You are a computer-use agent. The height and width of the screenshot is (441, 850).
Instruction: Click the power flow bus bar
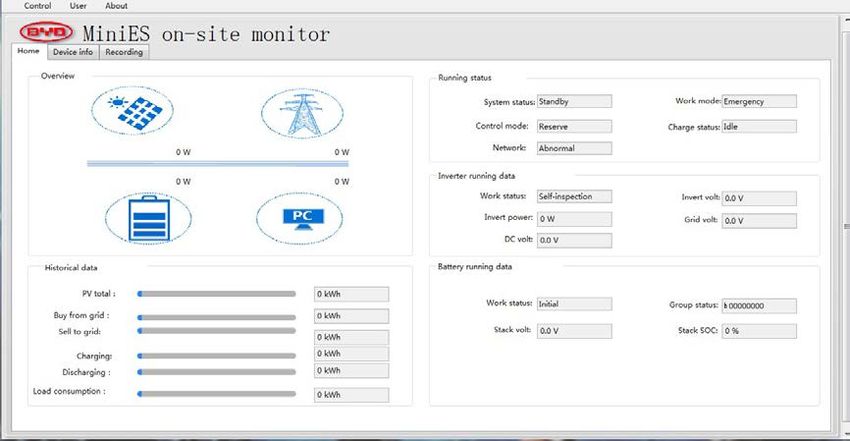point(217,164)
